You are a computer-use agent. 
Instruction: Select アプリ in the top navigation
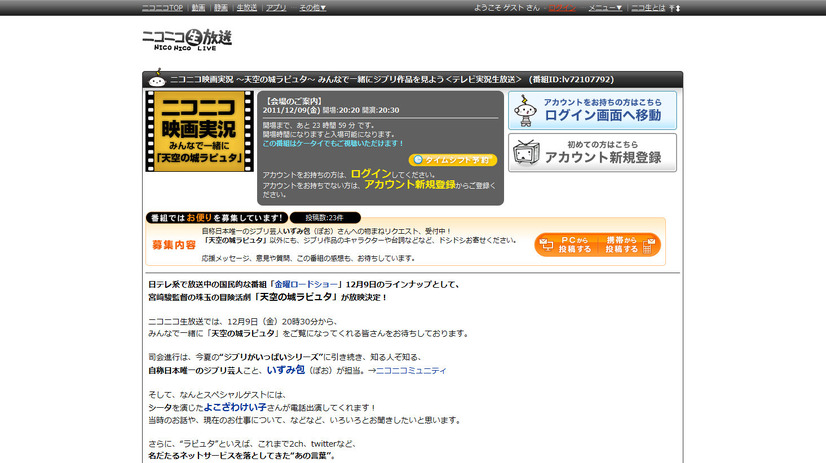tap(276, 8)
